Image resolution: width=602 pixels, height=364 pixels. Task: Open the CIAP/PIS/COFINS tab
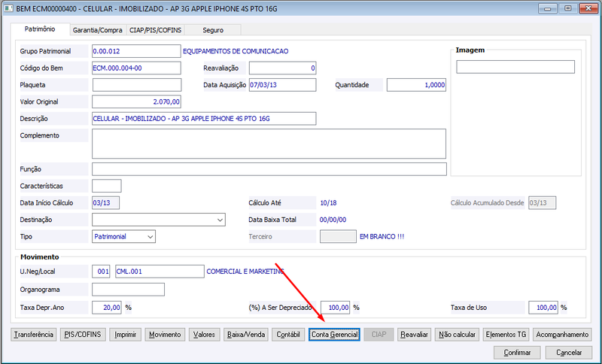tap(155, 30)
